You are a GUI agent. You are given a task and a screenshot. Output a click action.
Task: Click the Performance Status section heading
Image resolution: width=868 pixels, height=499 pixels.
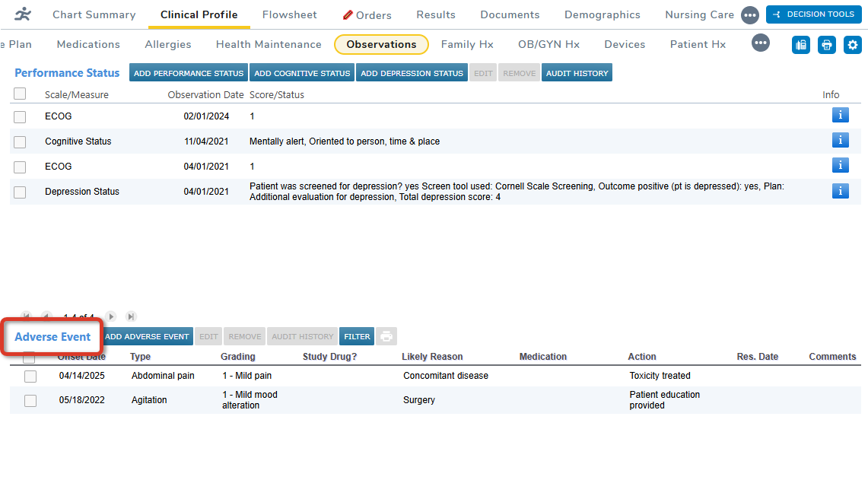pos(67,72)
